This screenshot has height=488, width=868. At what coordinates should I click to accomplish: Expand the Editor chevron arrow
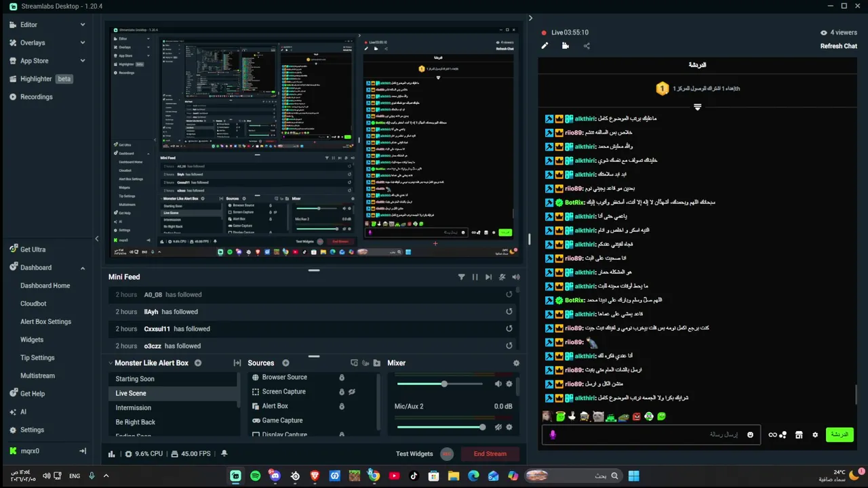pos(83,24)
